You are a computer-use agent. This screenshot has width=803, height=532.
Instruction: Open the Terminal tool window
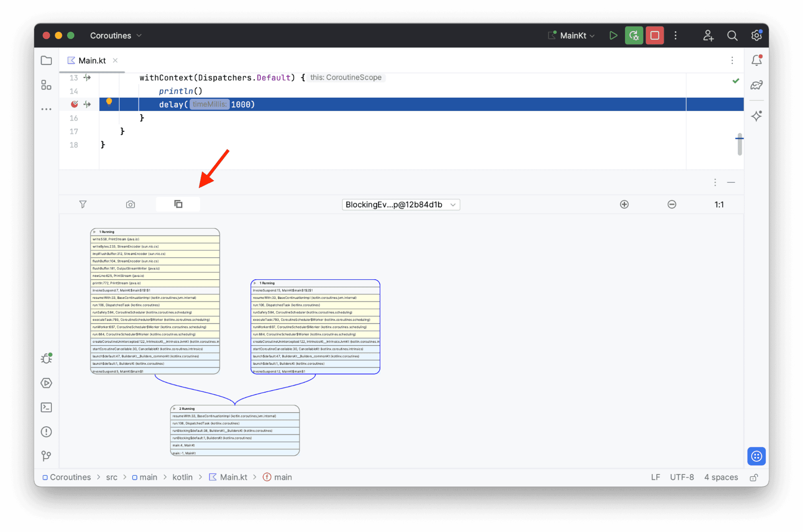[x=46, y=407]
